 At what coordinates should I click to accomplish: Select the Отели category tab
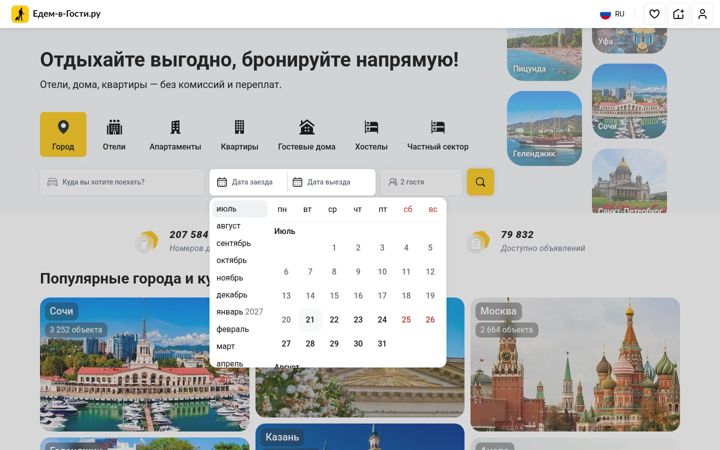[x=114, y=135]
